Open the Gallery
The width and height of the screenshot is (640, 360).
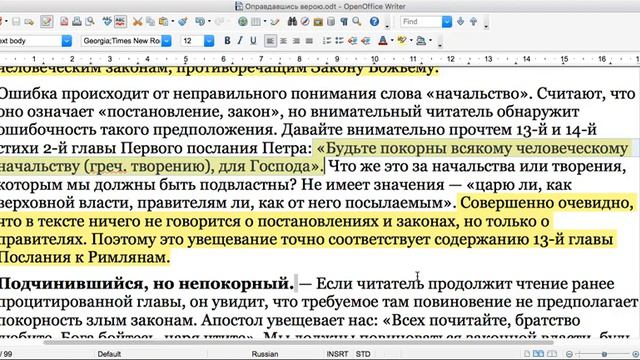[318, 22]
